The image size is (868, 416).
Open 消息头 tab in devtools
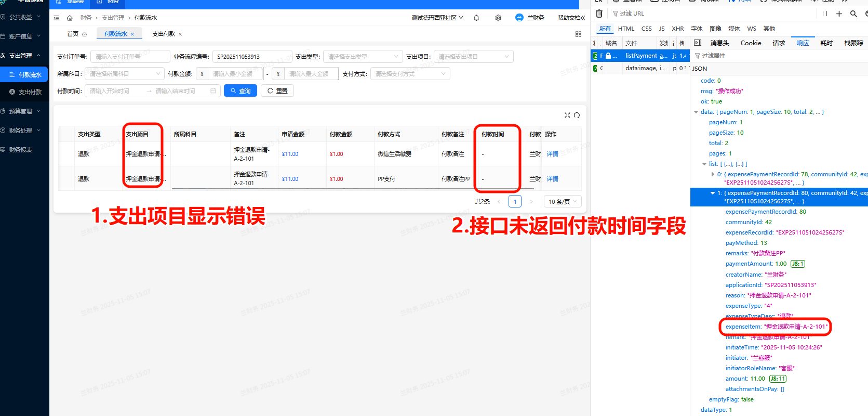tap(719, 43)
